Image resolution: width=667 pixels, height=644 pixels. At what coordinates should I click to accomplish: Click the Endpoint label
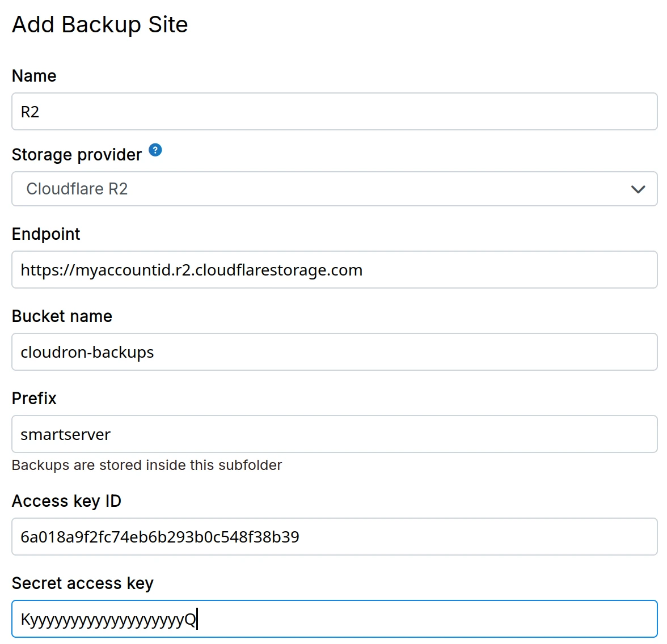click(45, 234)
